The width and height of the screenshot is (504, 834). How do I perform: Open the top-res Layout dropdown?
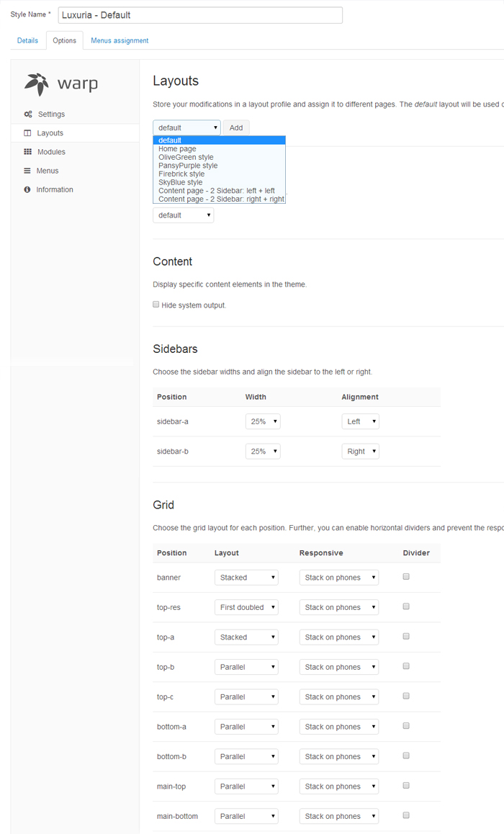(x=246, y=607)
